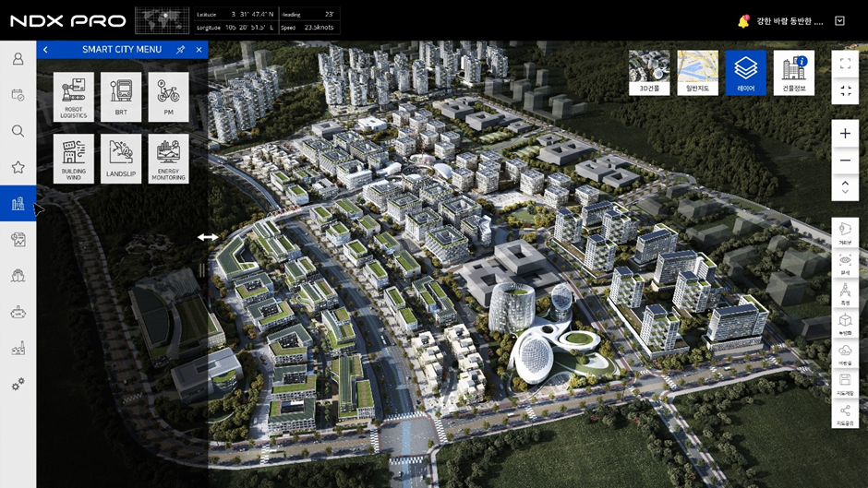Switch to the 일반지도 map view
Screen dimensions: 868x488
[x=697, y=73]
